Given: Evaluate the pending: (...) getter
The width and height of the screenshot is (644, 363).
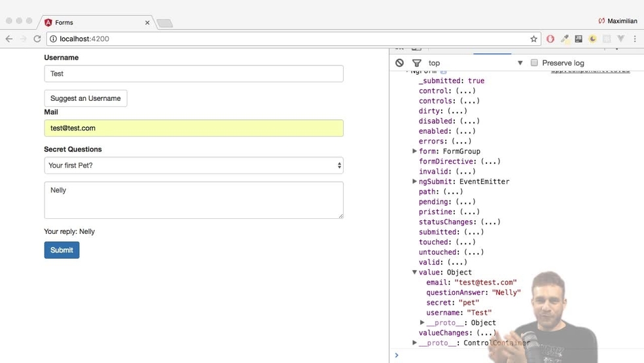Looking at the screenshot, I should coord(465,202).
